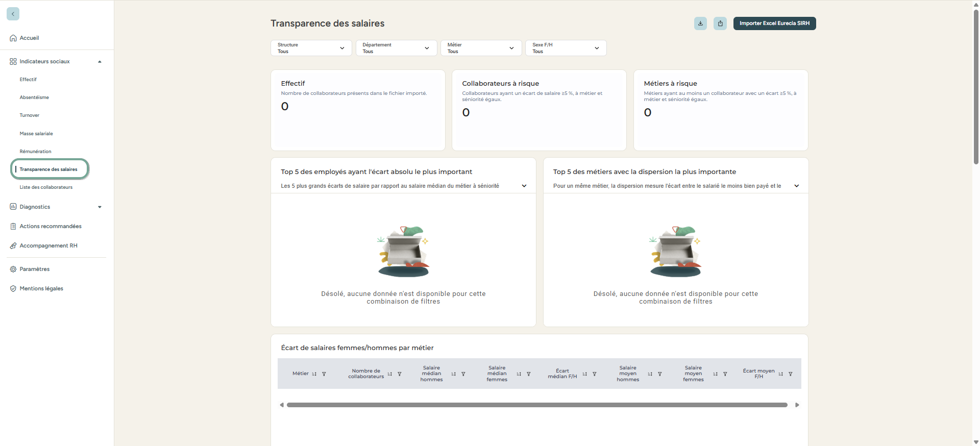980x446 pixels.
Task: Open the Sexe F/H filter dropdown
Action: pyautogui.click(x=566, y=48)
